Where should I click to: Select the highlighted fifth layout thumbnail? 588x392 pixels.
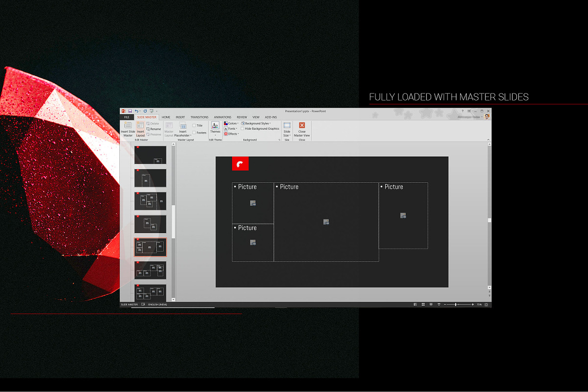[x=150, y=247]
